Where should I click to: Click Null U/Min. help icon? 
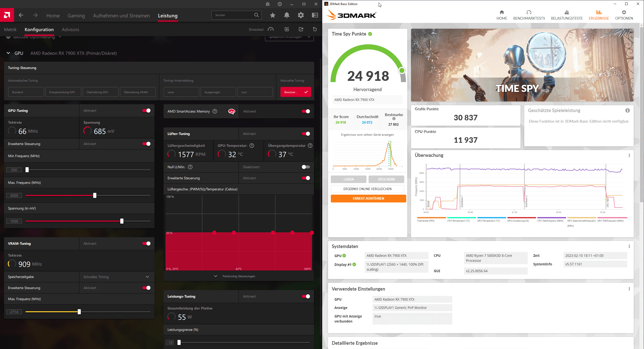click(x=190, y=167)
